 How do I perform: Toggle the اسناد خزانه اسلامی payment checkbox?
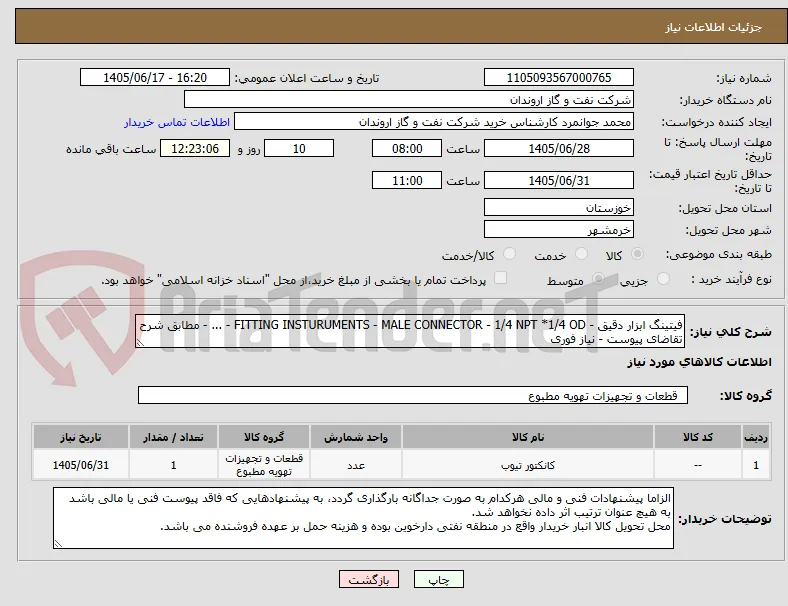click(501, 278)
